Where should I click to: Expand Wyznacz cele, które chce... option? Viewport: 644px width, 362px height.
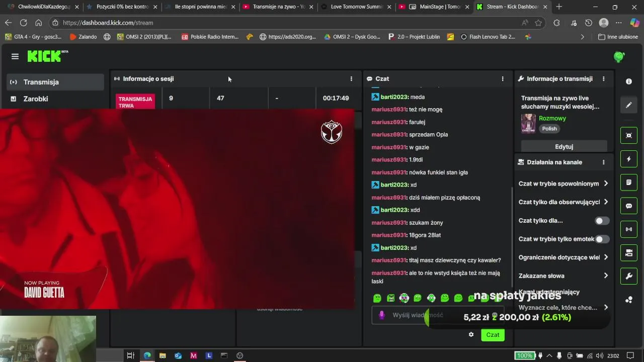pyautogui.click(x=563, y=307)
